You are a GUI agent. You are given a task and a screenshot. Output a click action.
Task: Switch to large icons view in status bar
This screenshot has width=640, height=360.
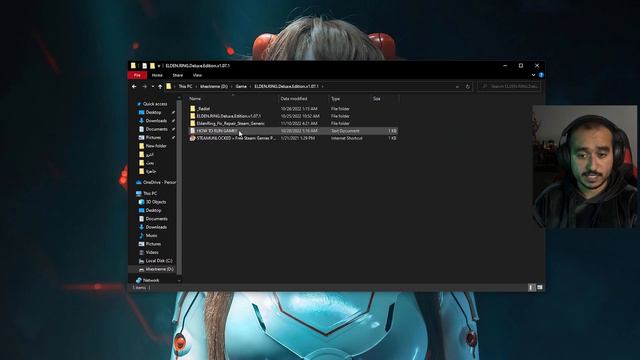coord(540,287)
